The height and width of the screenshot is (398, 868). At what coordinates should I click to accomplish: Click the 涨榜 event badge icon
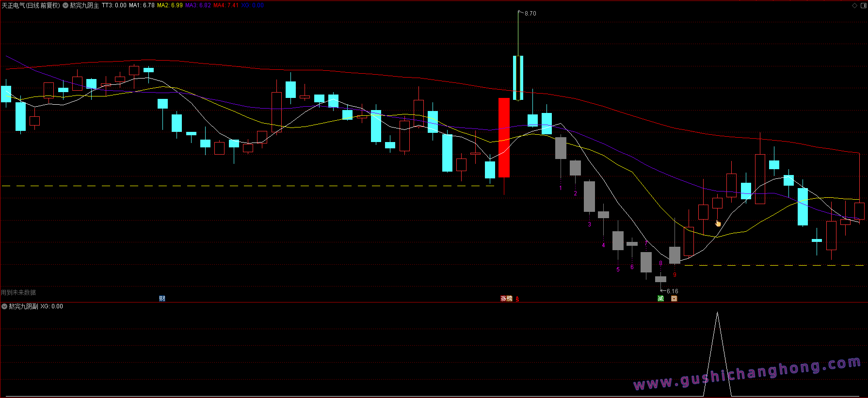click(x=506, y=299)
